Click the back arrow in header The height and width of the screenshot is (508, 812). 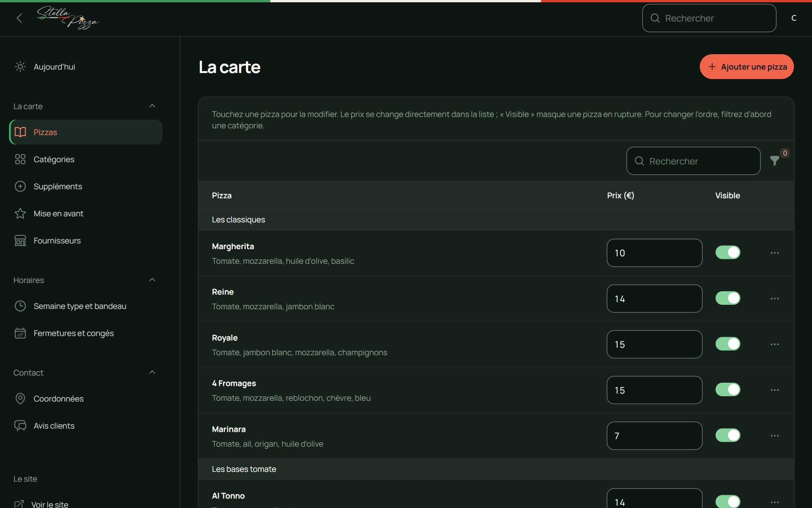(x=20, y=18)
